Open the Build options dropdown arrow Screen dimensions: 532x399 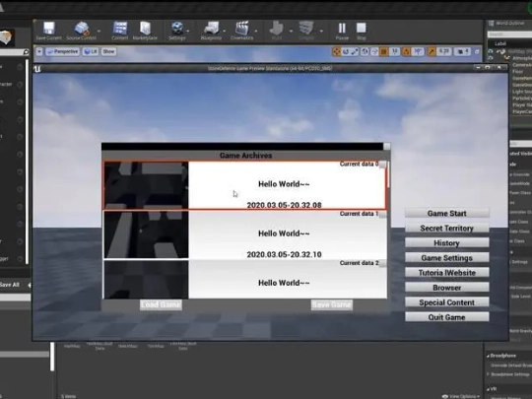(x=291, y=31)
